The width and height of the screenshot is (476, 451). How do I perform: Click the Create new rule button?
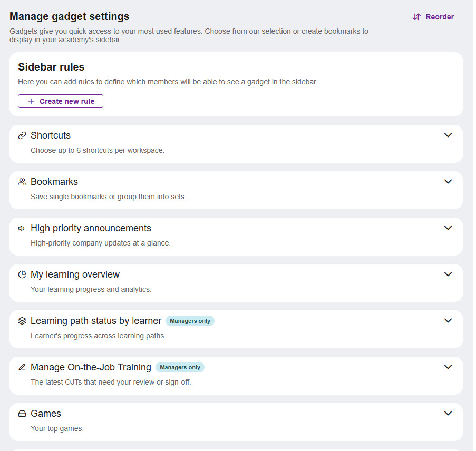60,101
